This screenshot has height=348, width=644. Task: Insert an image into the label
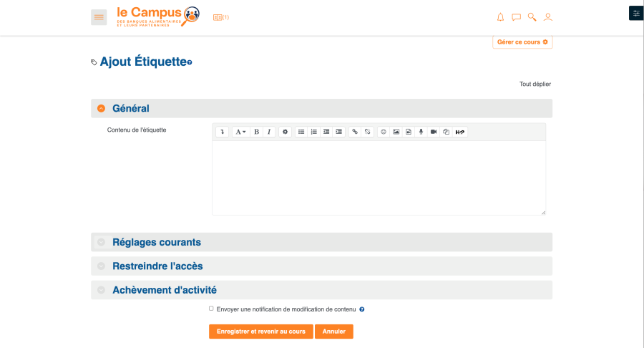(x=396, y=132)
